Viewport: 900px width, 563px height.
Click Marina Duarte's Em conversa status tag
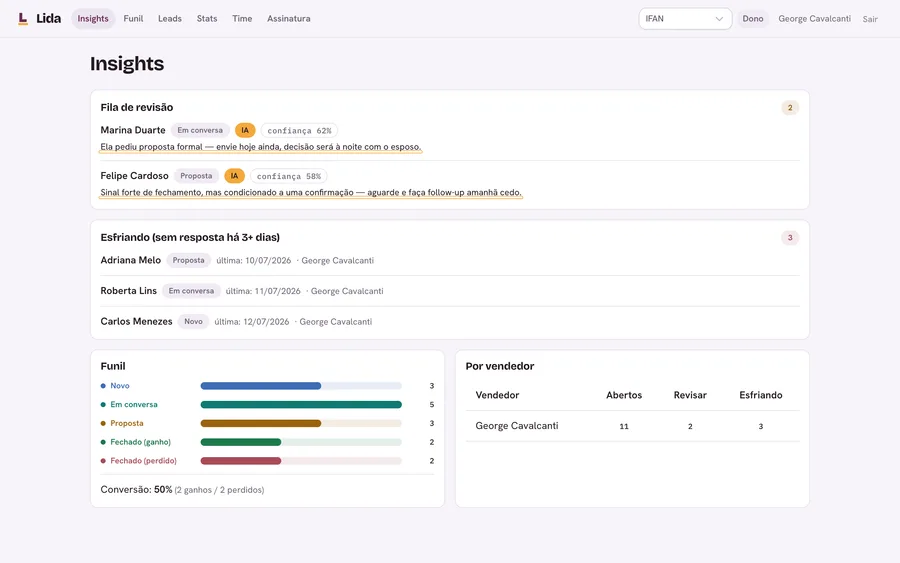(x=200, y=130)
